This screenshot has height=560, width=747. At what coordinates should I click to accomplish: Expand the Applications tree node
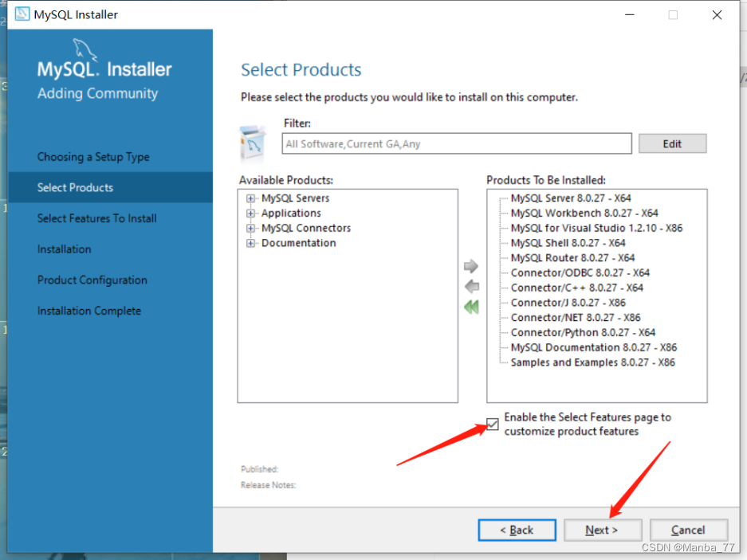[250, 213]
